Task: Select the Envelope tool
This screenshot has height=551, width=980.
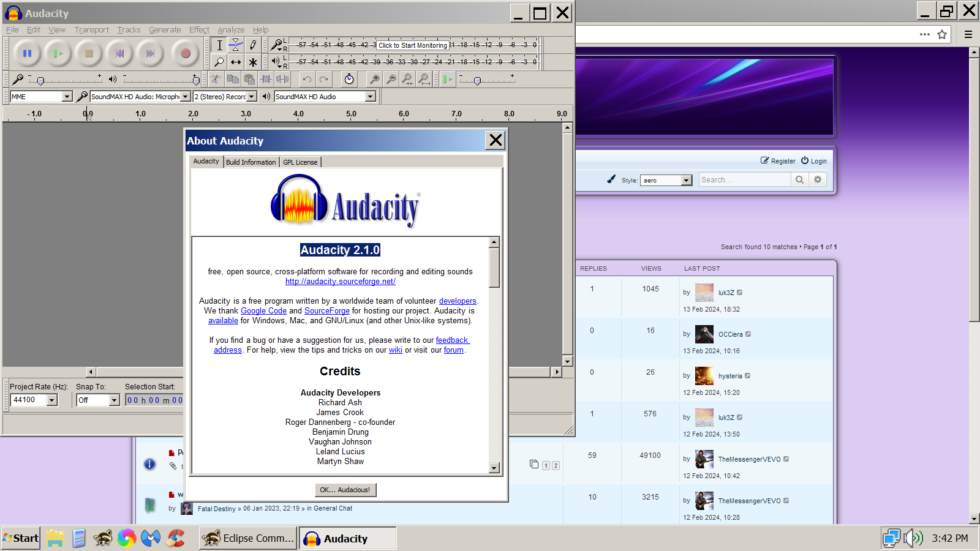Action: (x=236, y=45)
